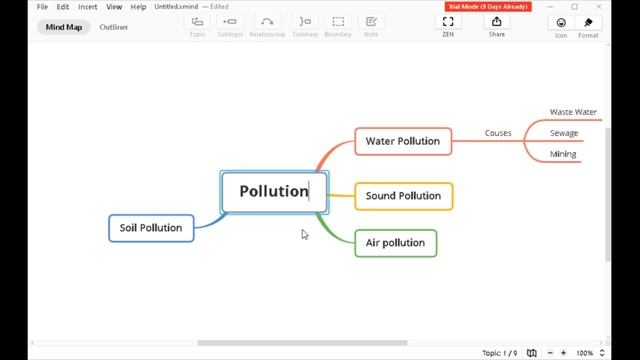
Task: Adjust the 100% zoom stepper arrows
Action: coord(602,353)
